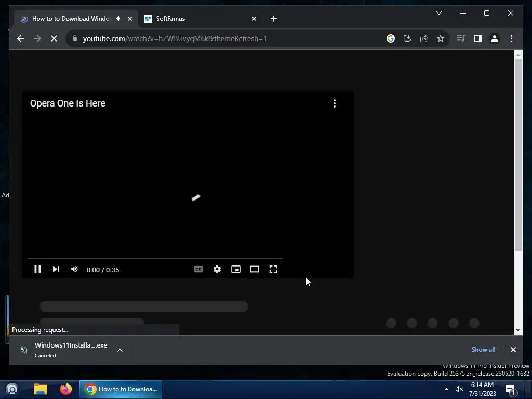Open a new browser tab
532x399 pixels.
point(274,19)
